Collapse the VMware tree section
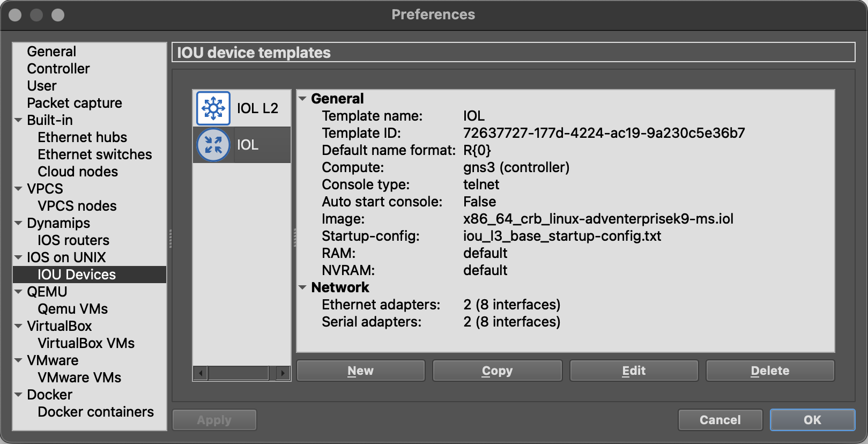The height and width of the screenshot is (444, 868). 18,360
